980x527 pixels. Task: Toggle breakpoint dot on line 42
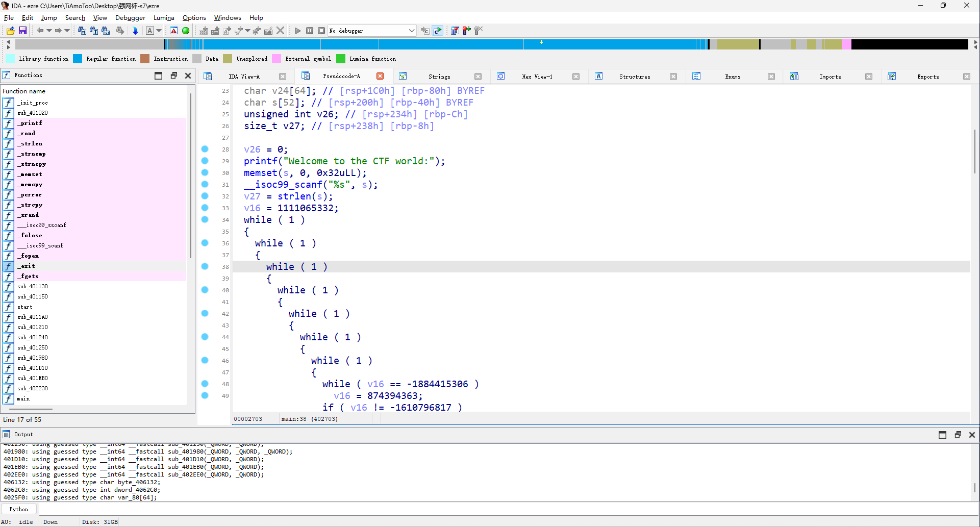205,313
